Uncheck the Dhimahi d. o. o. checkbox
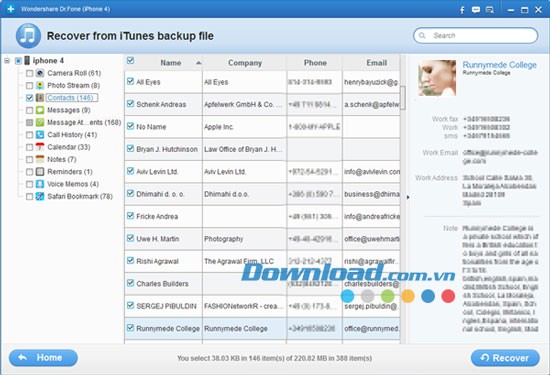The height and width of the screenshot is (375, 550). 130,193
